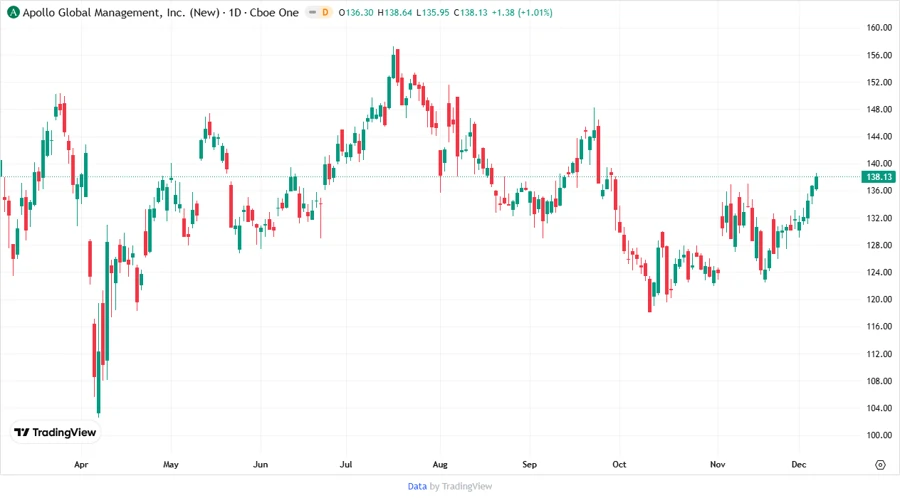Screen dimensions: 900x498
Task: Click the 128.00 price axis label
Action: pos(879,245)
